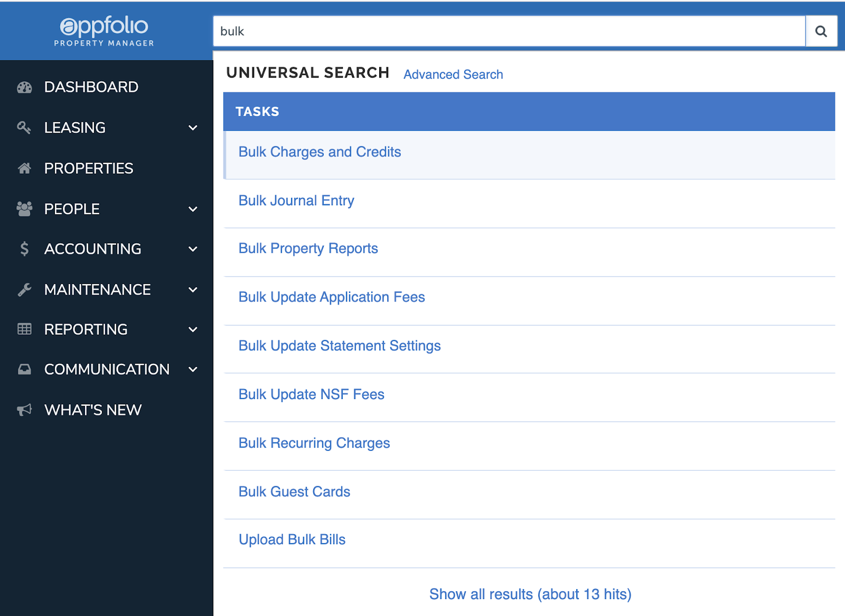Select Bulk Journal Entry
This screenshot has width=845, height=616.
point(296,200)
